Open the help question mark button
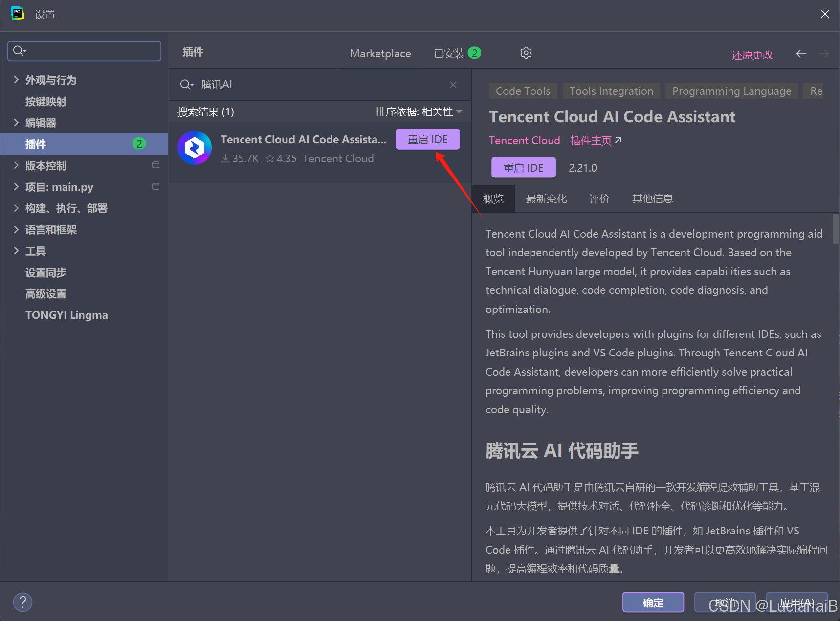This screenshot has width=840, height=621. [22, 602]
